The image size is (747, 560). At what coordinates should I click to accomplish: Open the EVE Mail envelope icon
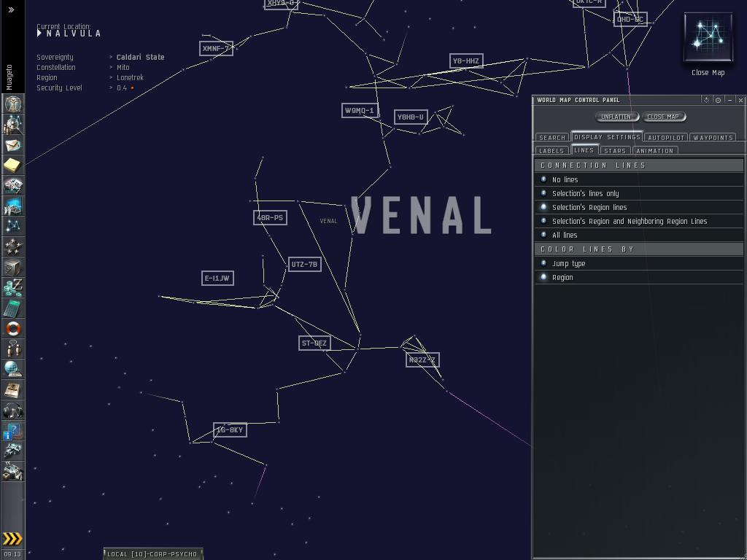pyautogui.click(x=13, y=145)
